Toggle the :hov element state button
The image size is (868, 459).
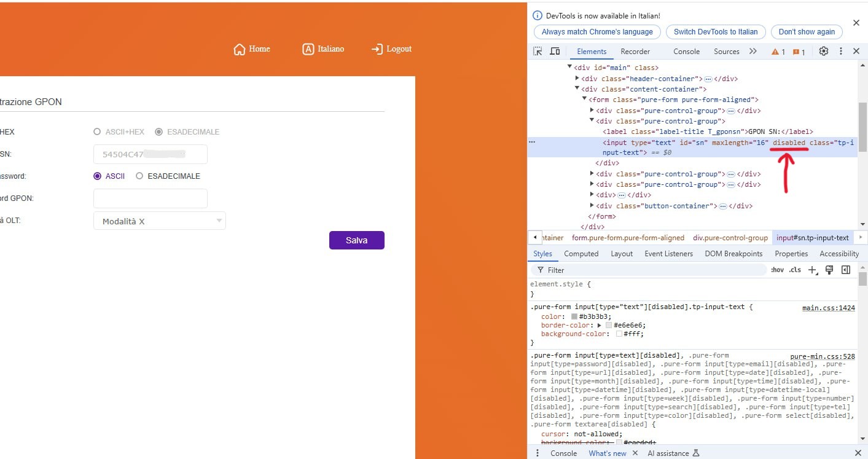[x=777, y=270]
